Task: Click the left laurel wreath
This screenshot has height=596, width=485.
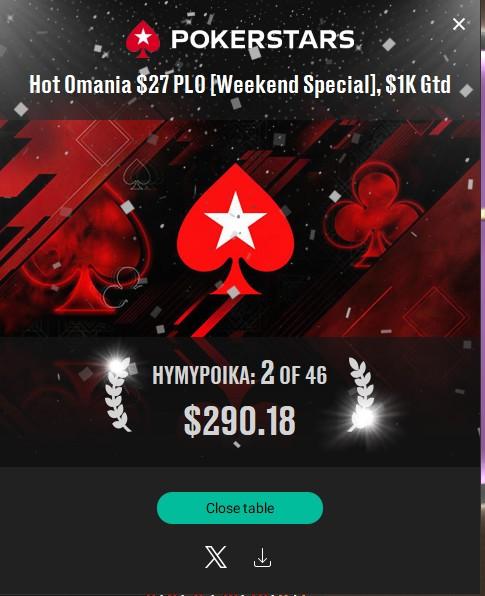Action: (118, 394)
